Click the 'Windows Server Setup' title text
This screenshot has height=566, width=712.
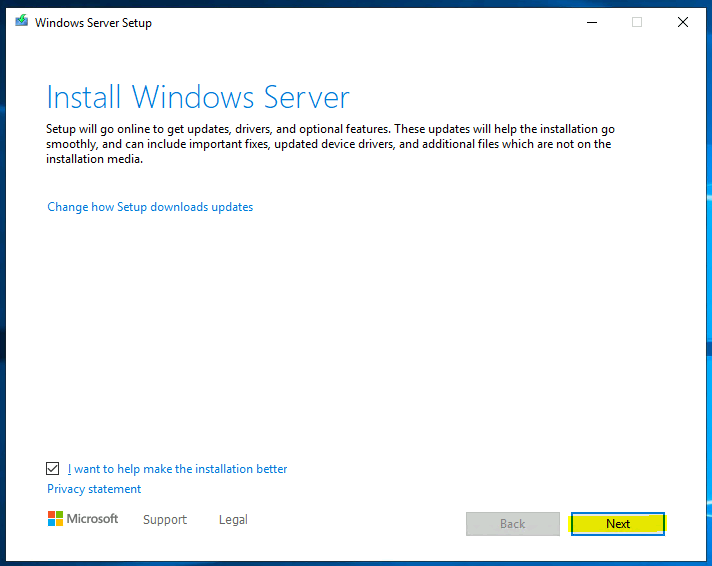[93, 23]
